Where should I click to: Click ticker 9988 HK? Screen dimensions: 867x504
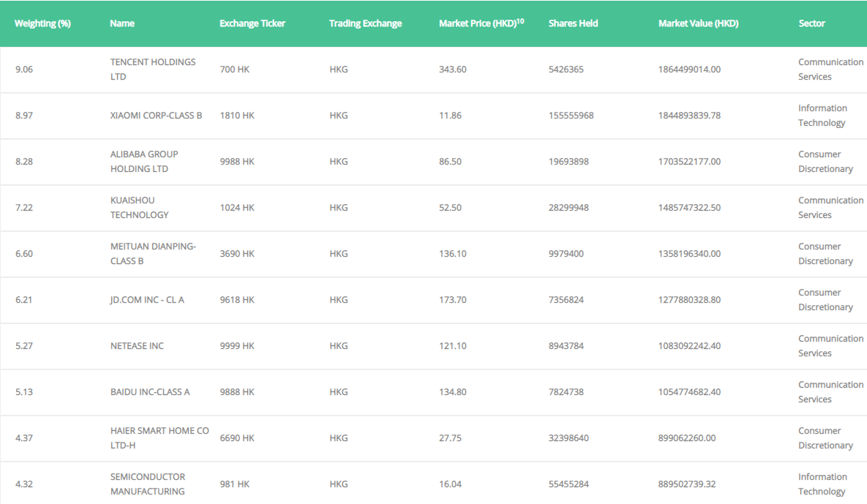click(237, 162)
